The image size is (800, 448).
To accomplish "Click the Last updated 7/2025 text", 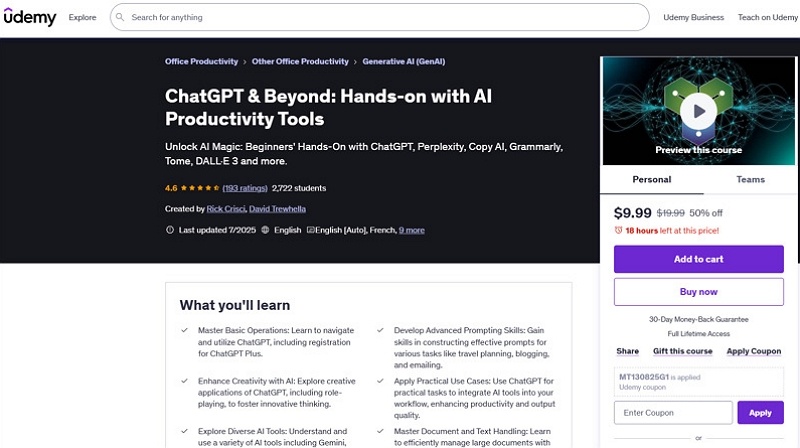I will (x=217, y=230).
